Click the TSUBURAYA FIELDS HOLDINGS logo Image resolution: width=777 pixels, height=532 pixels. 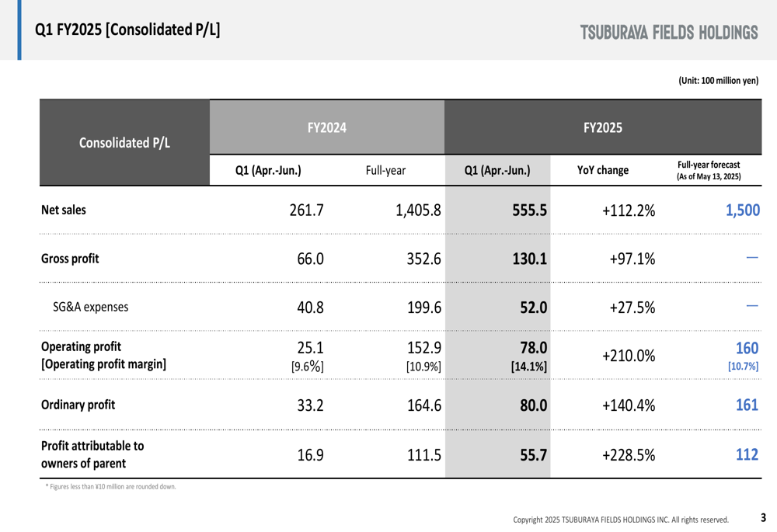tap(668, 33)
